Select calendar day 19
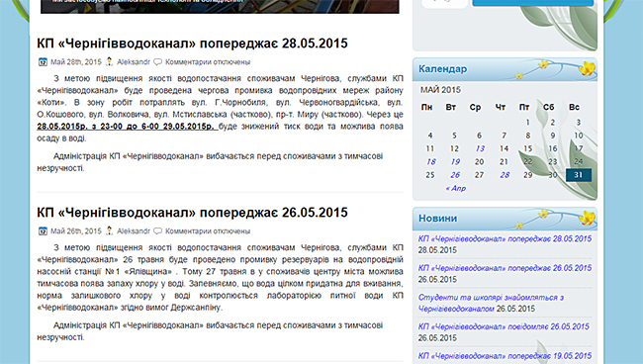Screen dimensions: 643x364 click(x=455, y=161)
